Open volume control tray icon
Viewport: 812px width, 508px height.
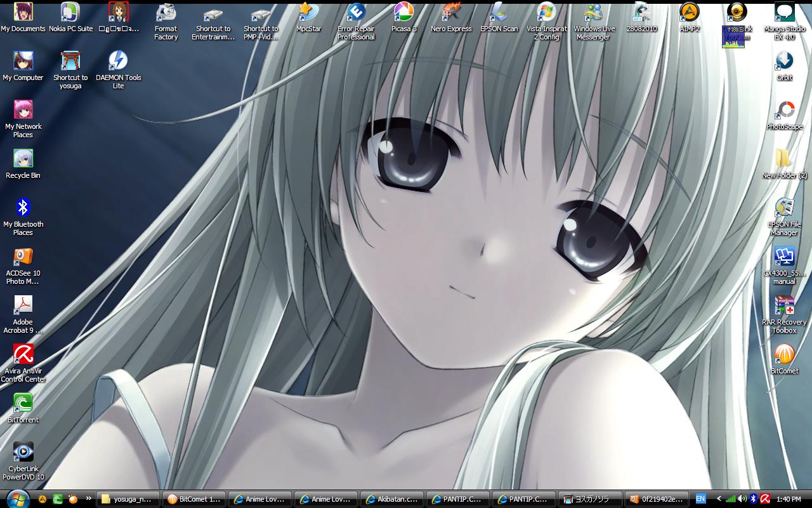tap(742, 499)
